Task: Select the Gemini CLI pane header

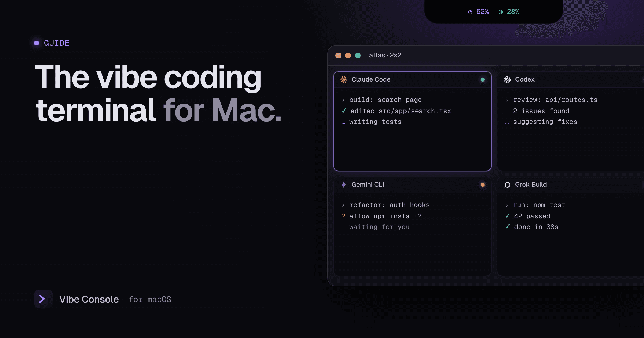Action: tap(412, 185)
